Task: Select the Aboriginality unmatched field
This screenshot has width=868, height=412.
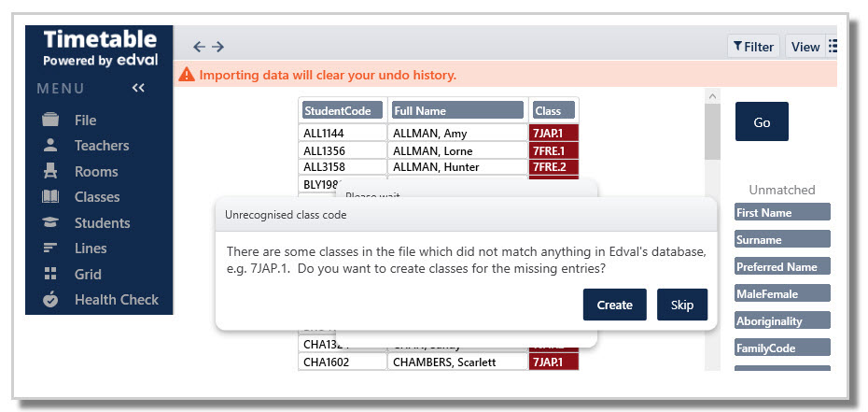Action: (x=782, y=320)
